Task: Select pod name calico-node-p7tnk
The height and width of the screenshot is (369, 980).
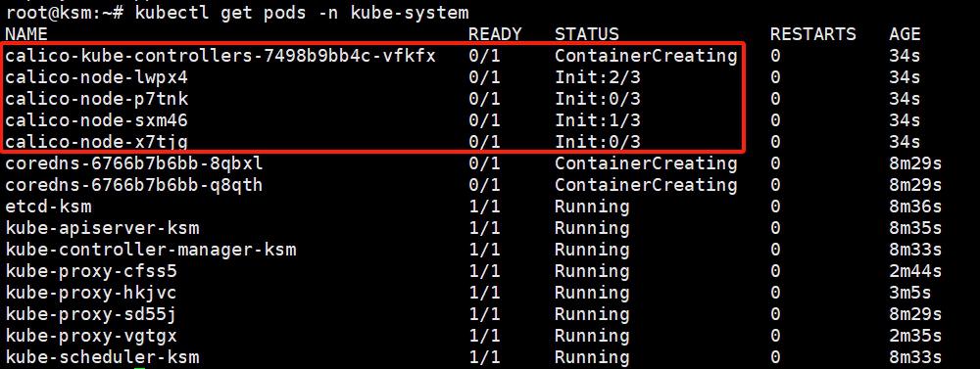Action: click(96, 99)
